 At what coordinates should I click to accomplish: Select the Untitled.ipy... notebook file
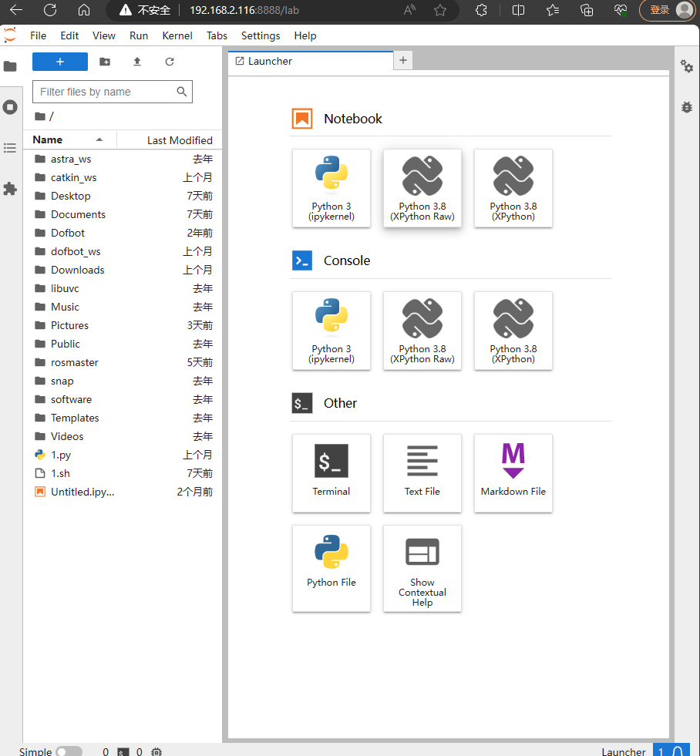[x=123, y=492]
